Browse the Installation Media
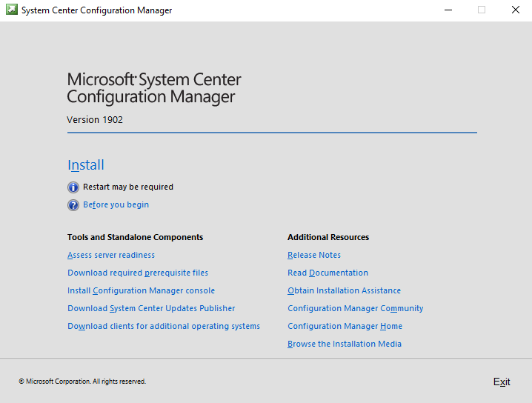The image size is (532, 403). pos(345,344)
